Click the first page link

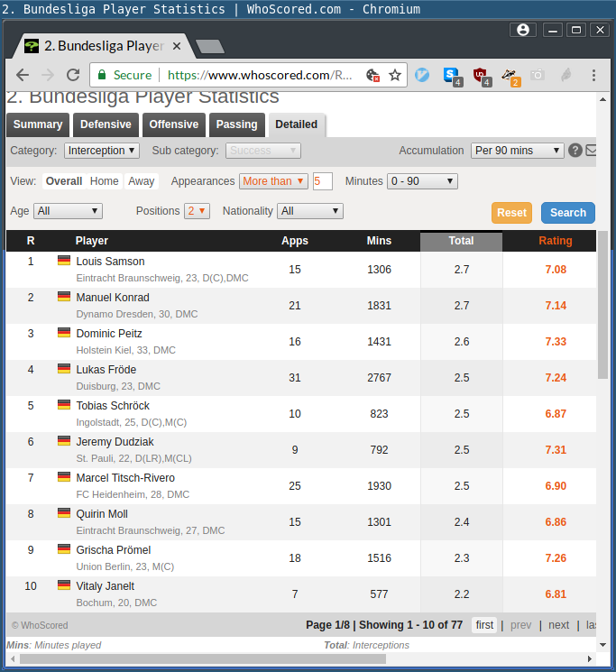pos(484,625)
